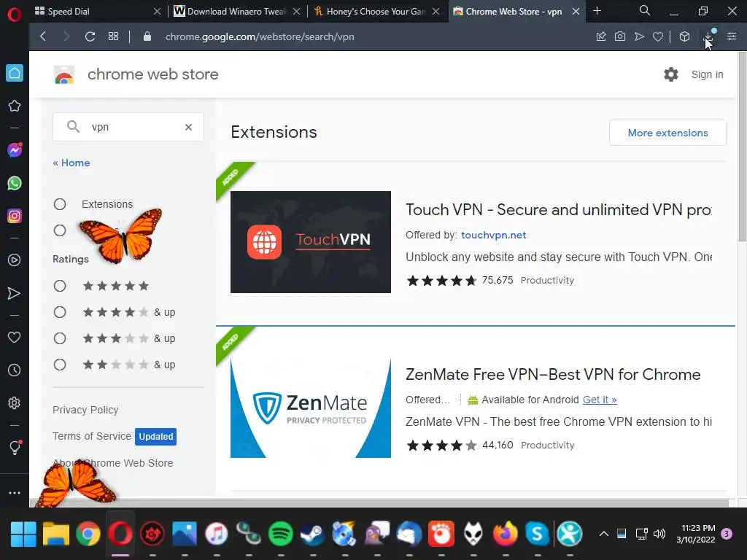The image size is (747, 560).
Task: Open the Downloads toolbar icon
Action: tap(709, 36)
